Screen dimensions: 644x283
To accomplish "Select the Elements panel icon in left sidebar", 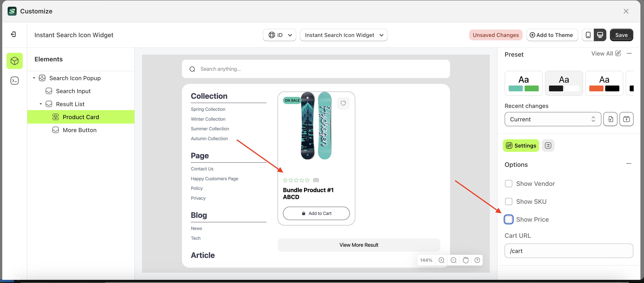I will [x=15, y=61].
